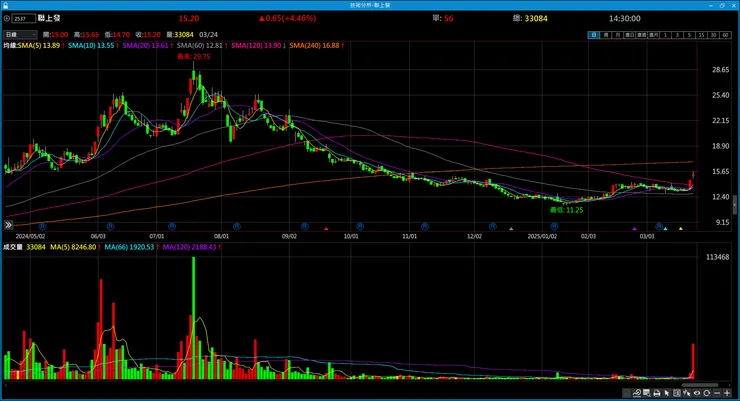Click the last price 15.20 in header
Viewport: 740px width, 401px height.
pyautogui.click(x=189, y=18)
